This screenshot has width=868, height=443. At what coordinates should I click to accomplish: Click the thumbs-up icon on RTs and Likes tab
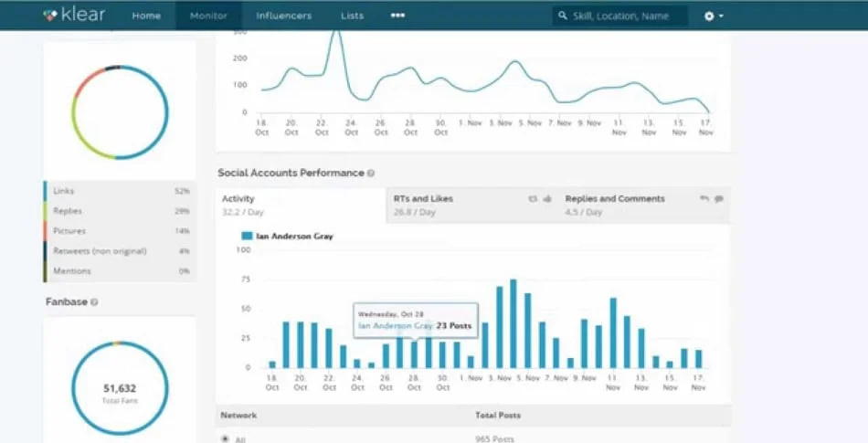(x=547, y=199)
